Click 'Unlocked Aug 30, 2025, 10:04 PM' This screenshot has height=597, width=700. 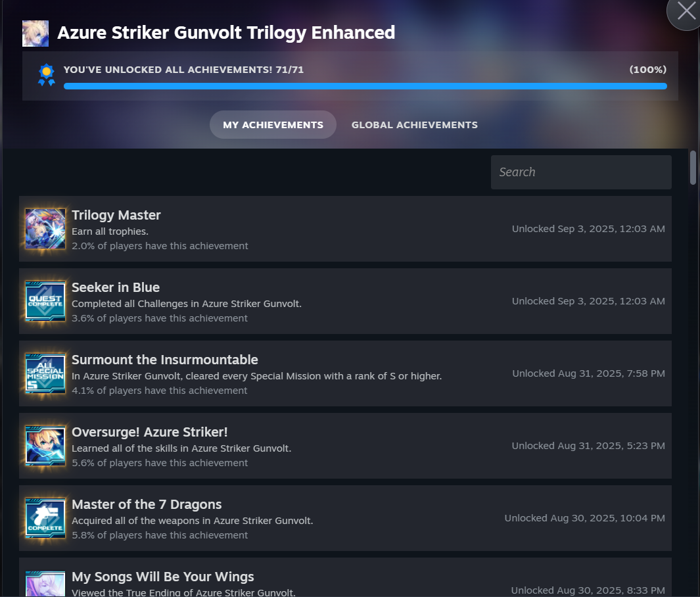pyautogui.click(x=585, y=518)
